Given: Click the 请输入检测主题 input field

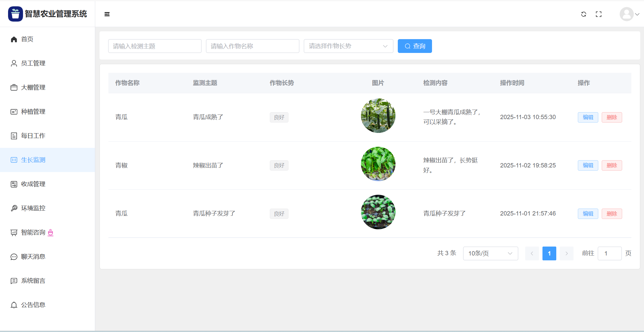Looking at the screenshot, I should click(155, 46).
